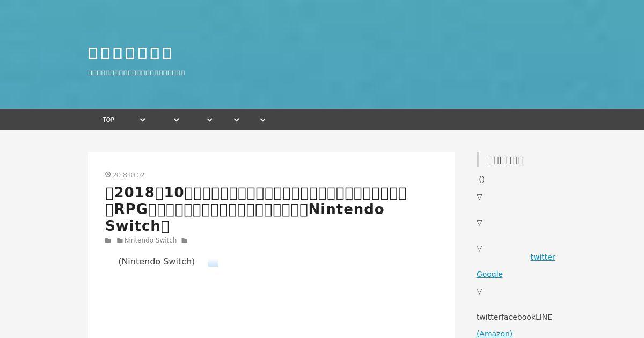Expand the dropdown chevron right after TOP
644x338 pixels.
pos(142,120)
